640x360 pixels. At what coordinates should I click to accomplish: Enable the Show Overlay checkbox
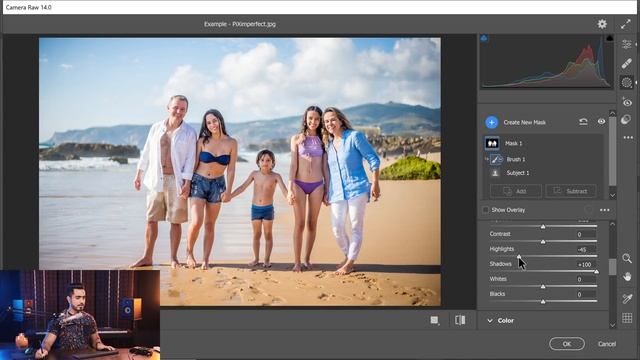pyautogui.click(x=485, y=210)
